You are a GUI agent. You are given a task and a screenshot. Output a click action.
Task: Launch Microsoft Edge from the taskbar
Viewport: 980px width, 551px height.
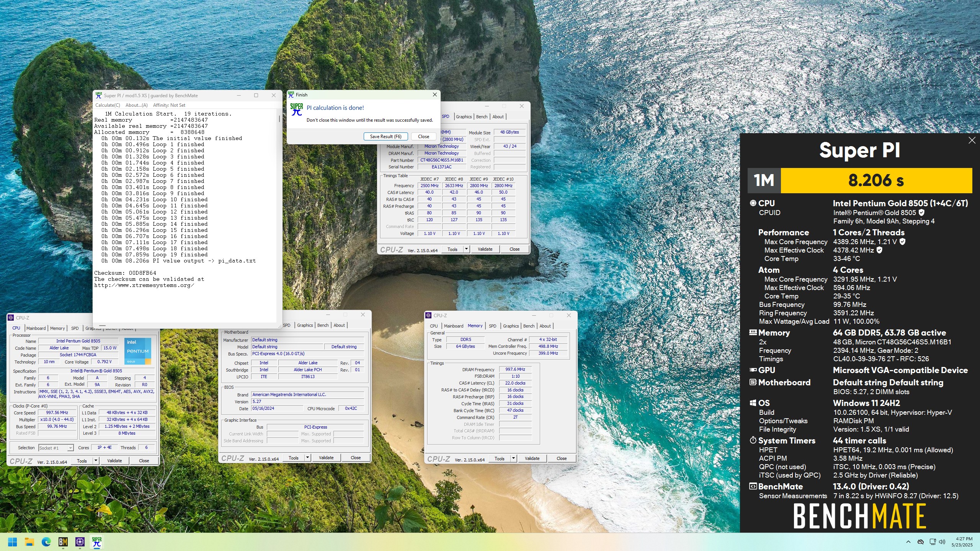coord(46,542)
